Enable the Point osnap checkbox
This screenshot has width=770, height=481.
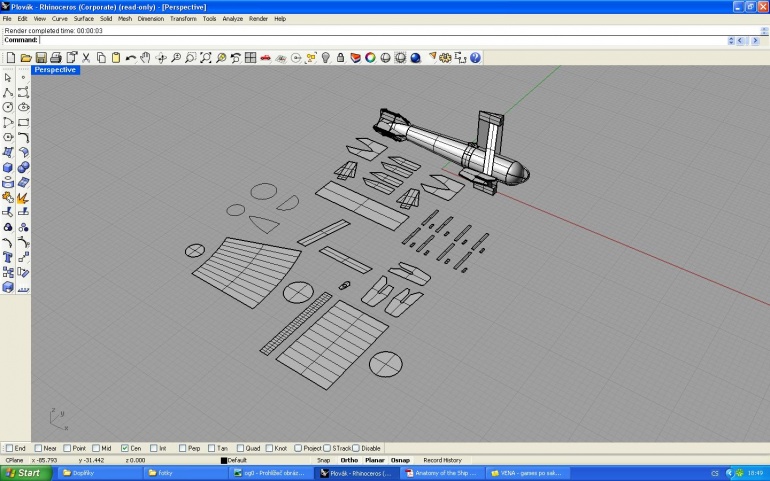coord(67,448)
